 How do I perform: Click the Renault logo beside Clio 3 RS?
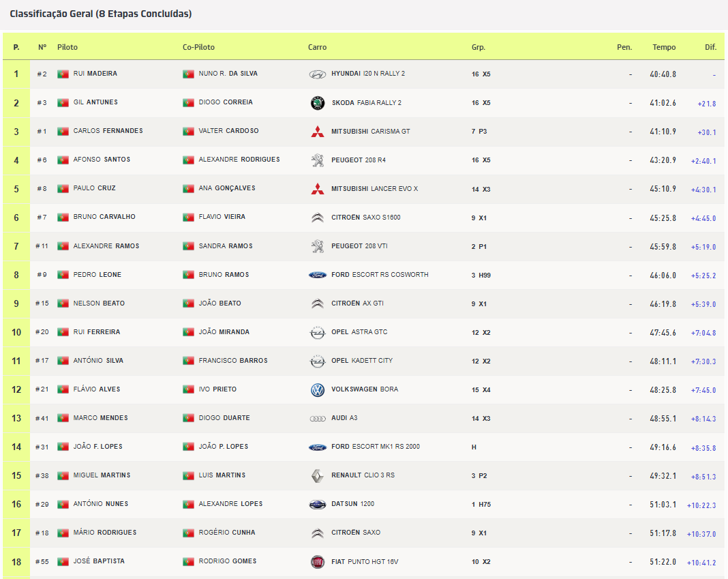point(318,476)
